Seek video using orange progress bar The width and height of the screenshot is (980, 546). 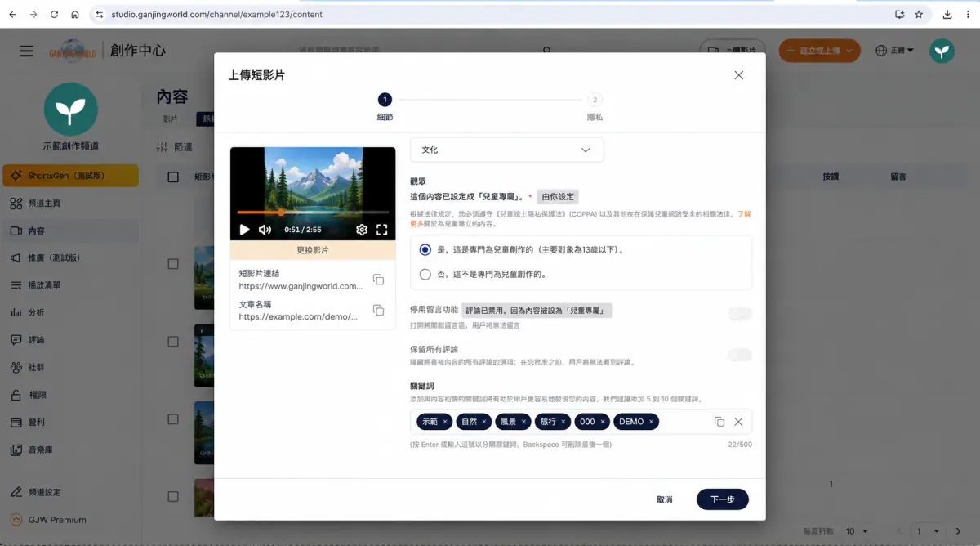pyautogui.click(x=313, y=213)
